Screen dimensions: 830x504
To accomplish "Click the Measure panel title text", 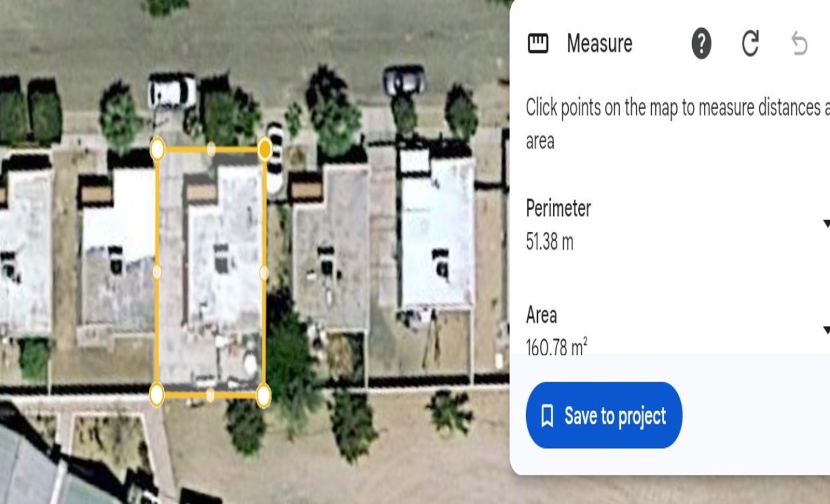I will point(599,43).
